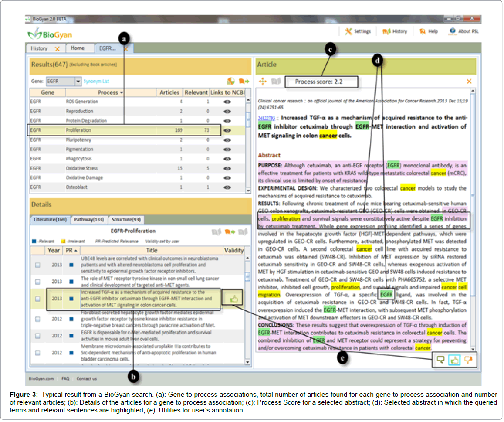Close the Article panel with orange X
The width and height of the screenshot is (504, 422).
coord(469,82)
